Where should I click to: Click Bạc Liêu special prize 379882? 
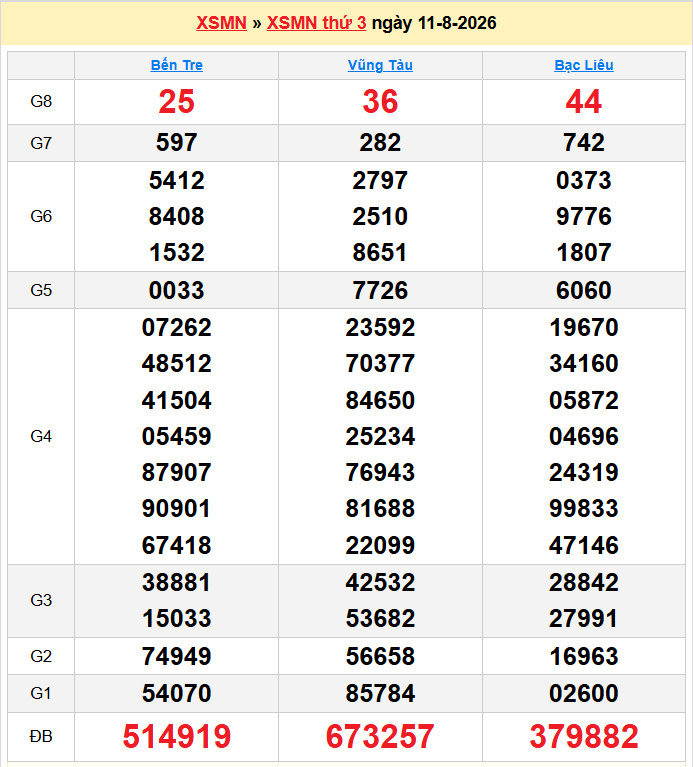(x=583, y=736)
